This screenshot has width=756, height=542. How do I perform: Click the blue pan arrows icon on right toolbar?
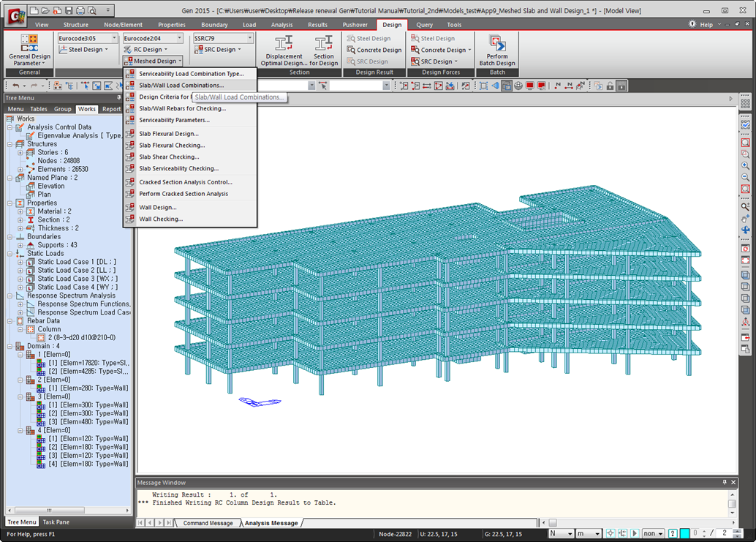click(x=745, y=230)
